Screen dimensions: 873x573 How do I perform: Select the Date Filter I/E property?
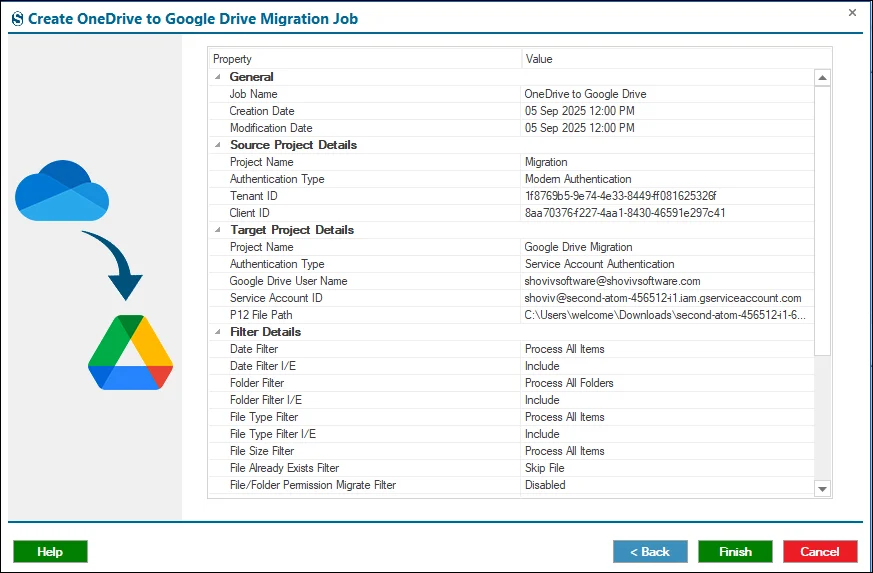point(263,366)
